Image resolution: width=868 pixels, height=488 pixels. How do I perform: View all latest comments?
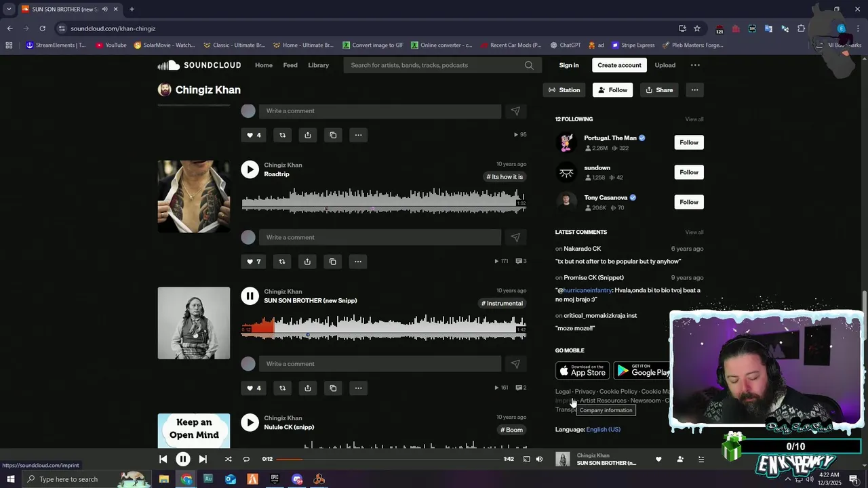coord(694,232)
